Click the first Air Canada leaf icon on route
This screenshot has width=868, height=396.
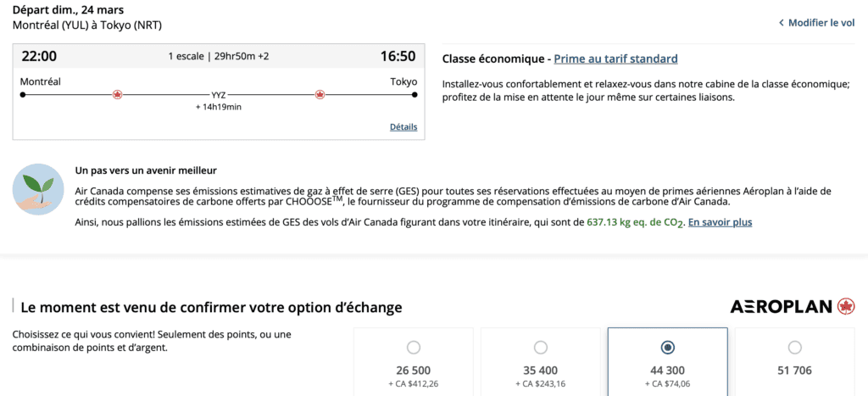tap(117, 95)
